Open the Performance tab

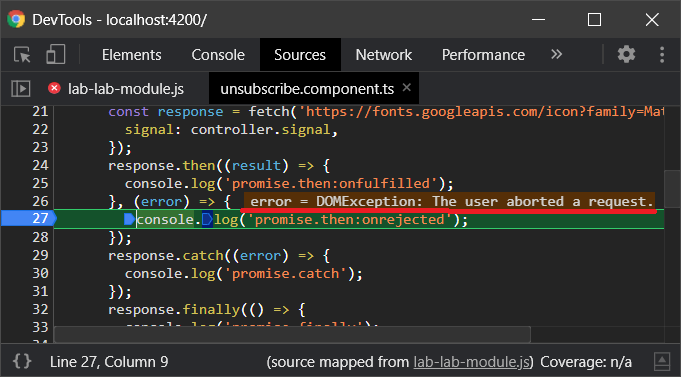483,55
